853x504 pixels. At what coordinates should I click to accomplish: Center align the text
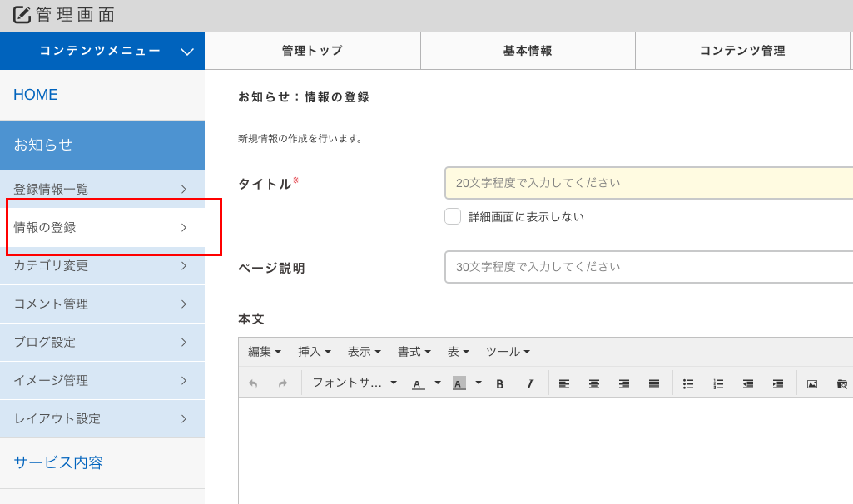[594, 383]
